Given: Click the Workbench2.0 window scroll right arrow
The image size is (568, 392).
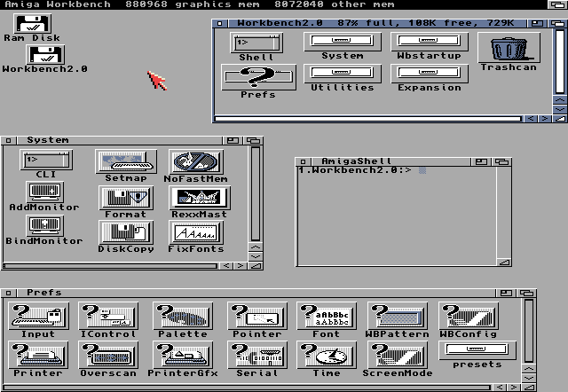Looking at the screenshot, I should [x=544, y=118].
